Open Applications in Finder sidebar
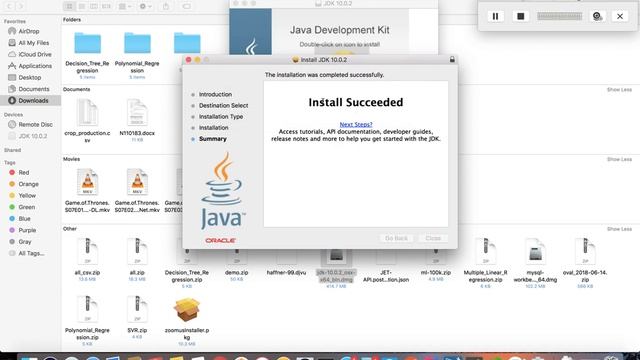Viewport: 640px width, 360px height. [35, 66]
